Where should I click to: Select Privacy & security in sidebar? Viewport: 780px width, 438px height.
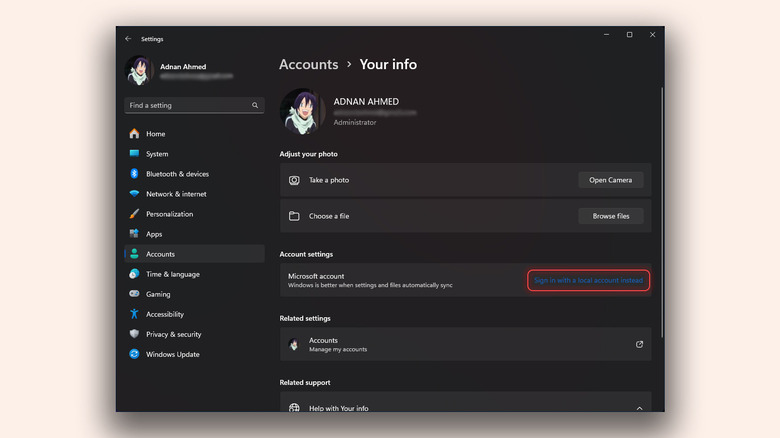pos(173,334)
